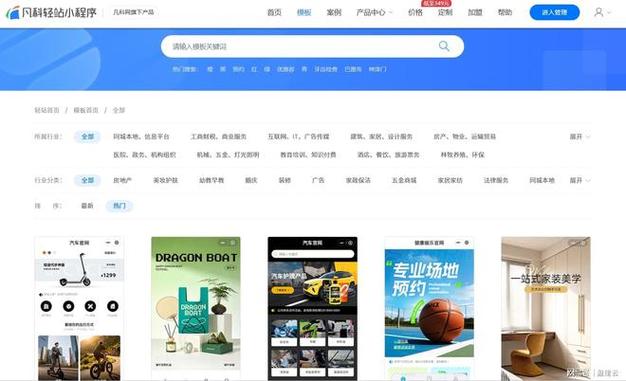Choose the 家政保洁 category
The width and height of the screenshot is (626, 381).
[358, 180]
